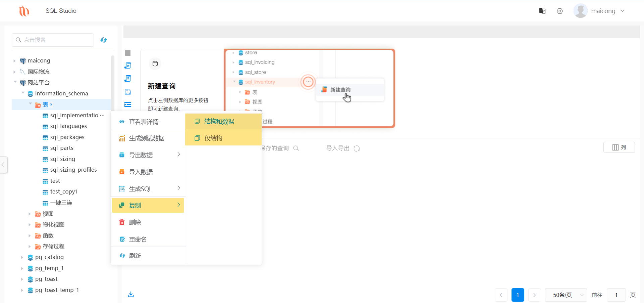Click the format indent icon in editor toolbar
The image size is (644, 303).
tap(128, 104)
